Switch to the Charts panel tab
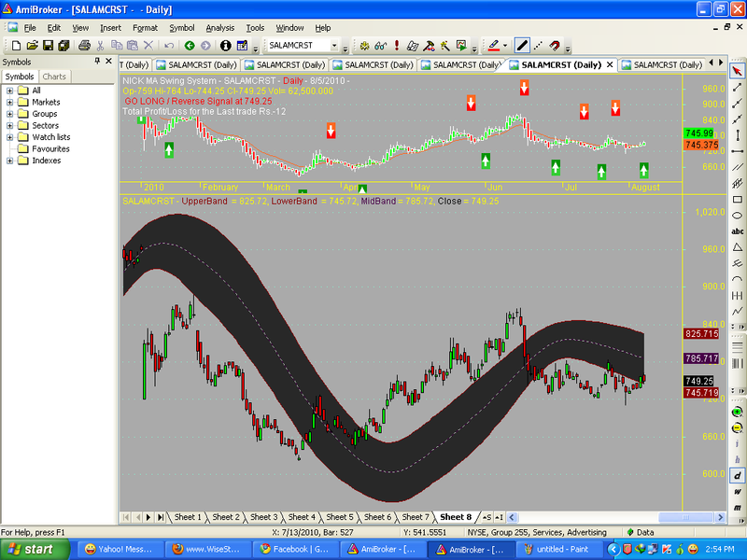Screen dimensions: 747x560 pyautogui.click(x=54, y=77)
